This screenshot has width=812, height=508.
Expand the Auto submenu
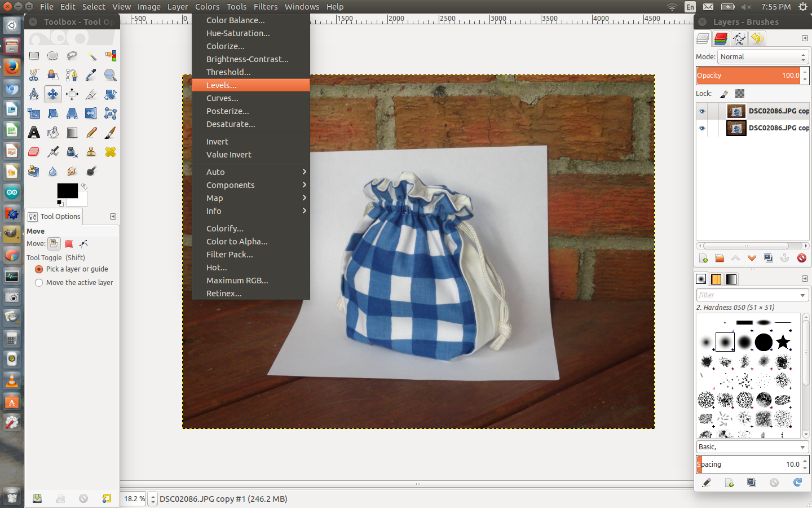click(251, 172)
